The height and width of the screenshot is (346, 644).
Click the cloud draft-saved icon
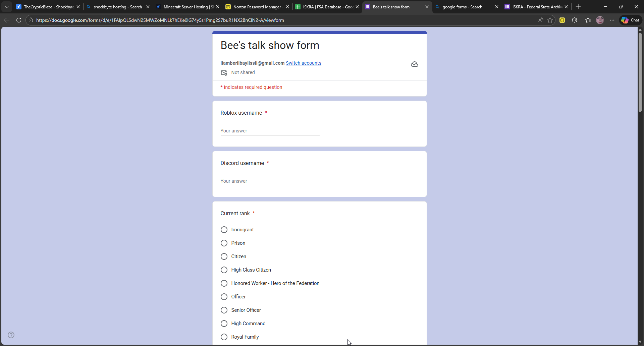tap(414, 64)
